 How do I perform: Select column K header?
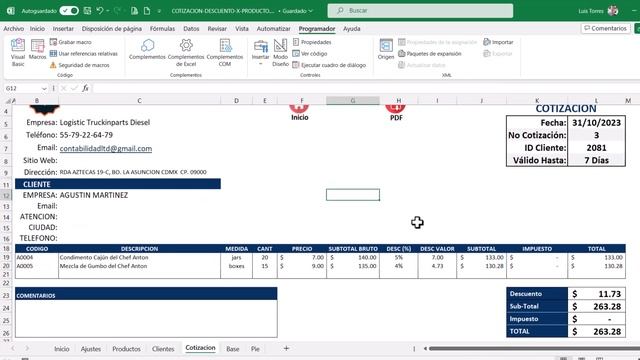[x=537, y=101]
